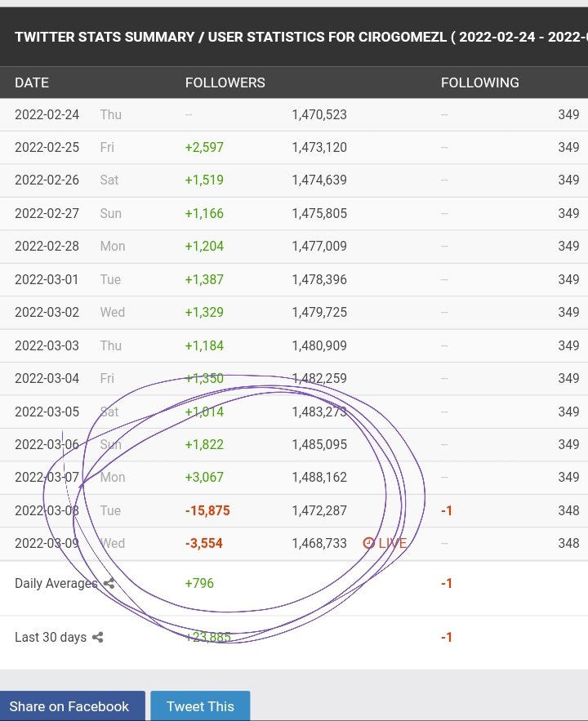
Task: Click follower total 1,477,009
Action: pyautogui.click(x=319, y=246)
